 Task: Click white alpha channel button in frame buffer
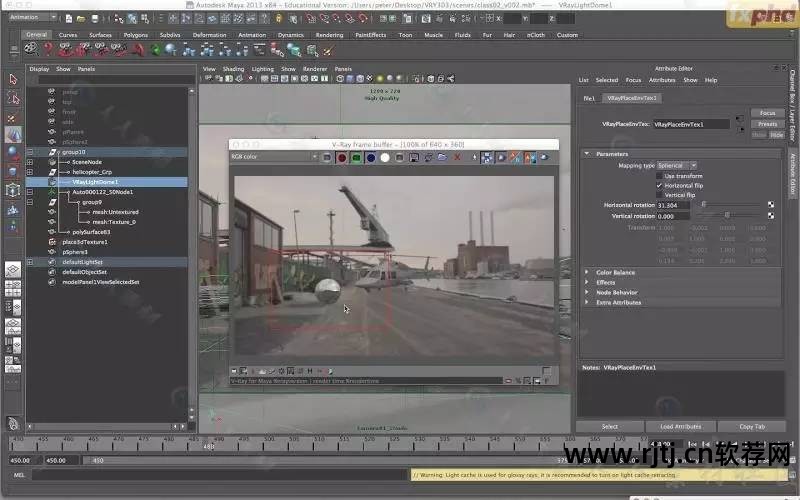[x=385, y=158]
